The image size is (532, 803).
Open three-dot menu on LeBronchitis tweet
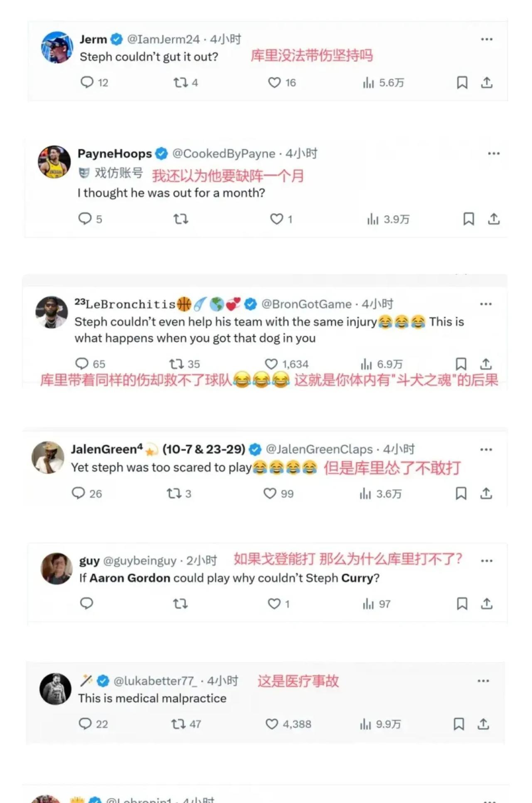point(486,304)
